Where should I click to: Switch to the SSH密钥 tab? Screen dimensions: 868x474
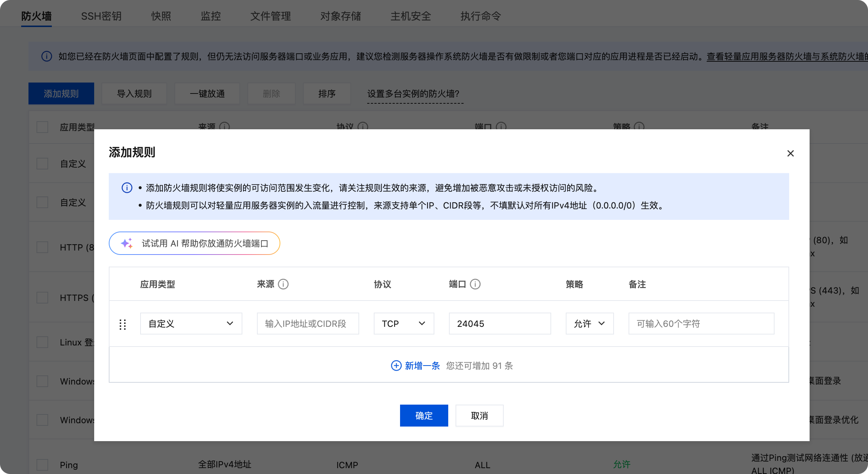pyautogui.click(x=101, y=16)
